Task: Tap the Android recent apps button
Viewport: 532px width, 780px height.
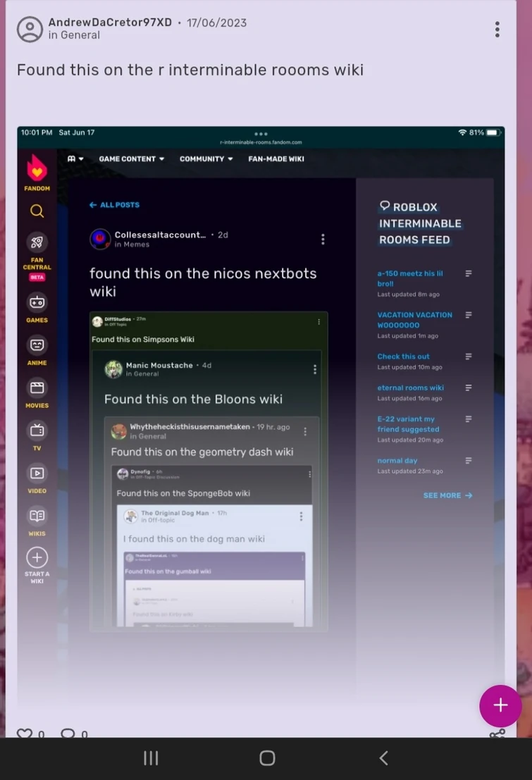Action: 151,757
